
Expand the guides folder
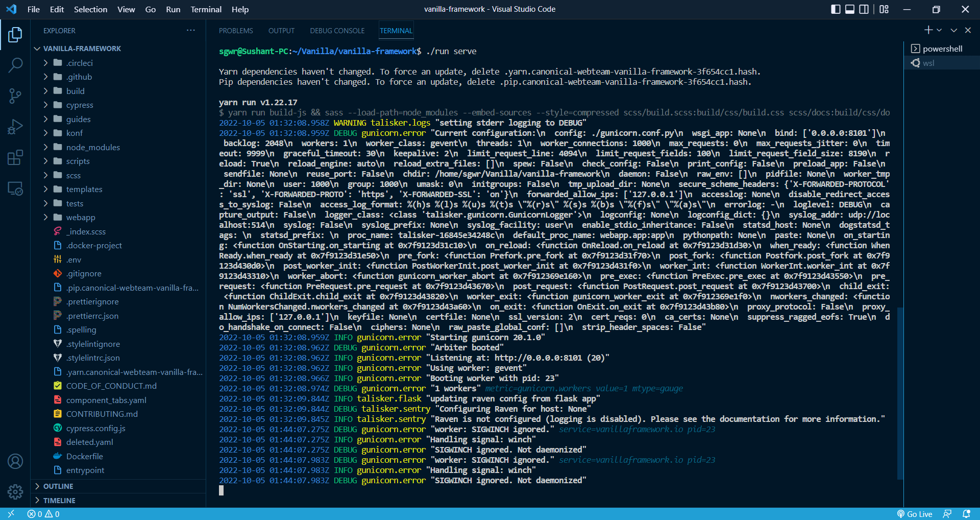click(118, 119)
